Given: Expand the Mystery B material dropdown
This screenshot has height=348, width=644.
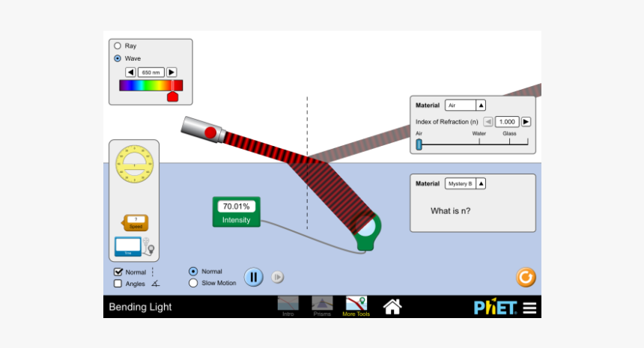Looking at the screenshot, I should (465, 183).
